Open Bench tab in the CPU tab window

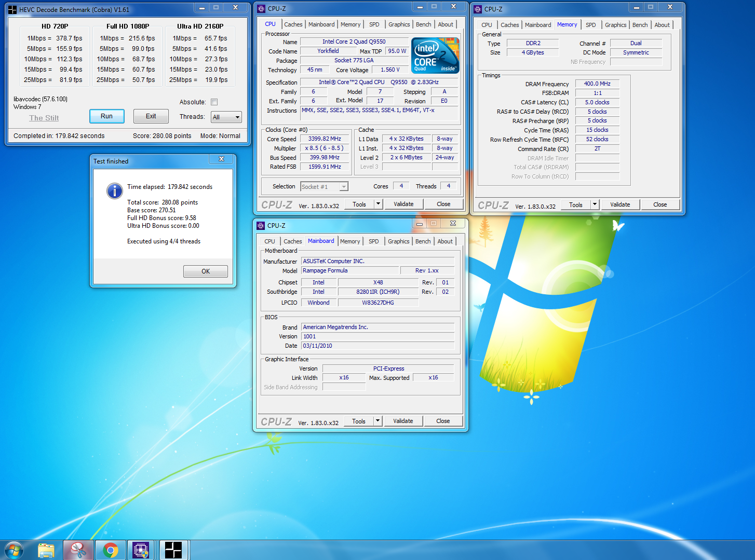click(424, 24)
